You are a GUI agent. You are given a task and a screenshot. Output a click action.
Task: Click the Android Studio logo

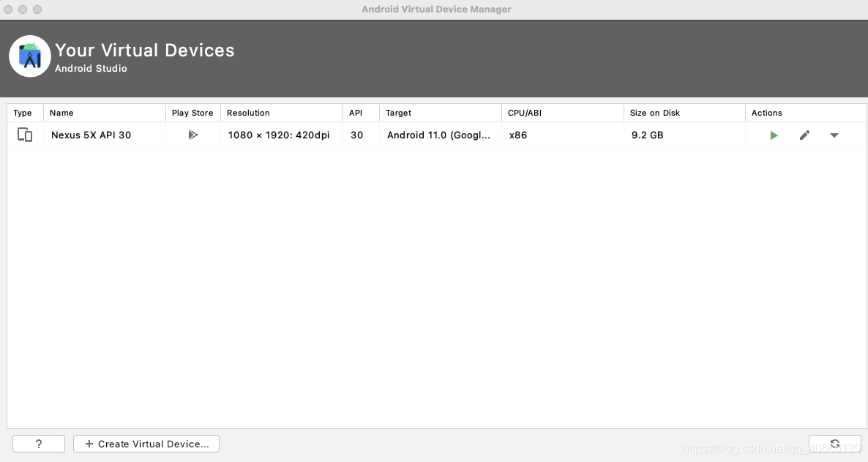30,56
